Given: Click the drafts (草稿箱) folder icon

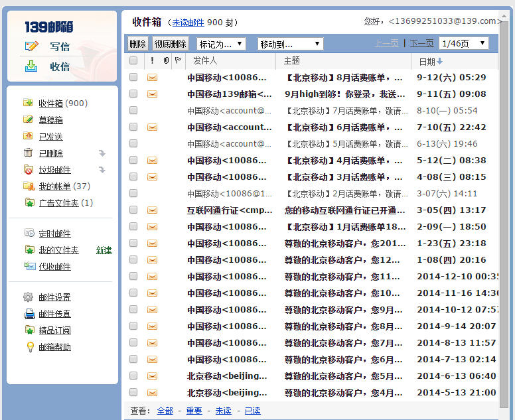Looking at the screenshot, I should [x=28, y=119].
